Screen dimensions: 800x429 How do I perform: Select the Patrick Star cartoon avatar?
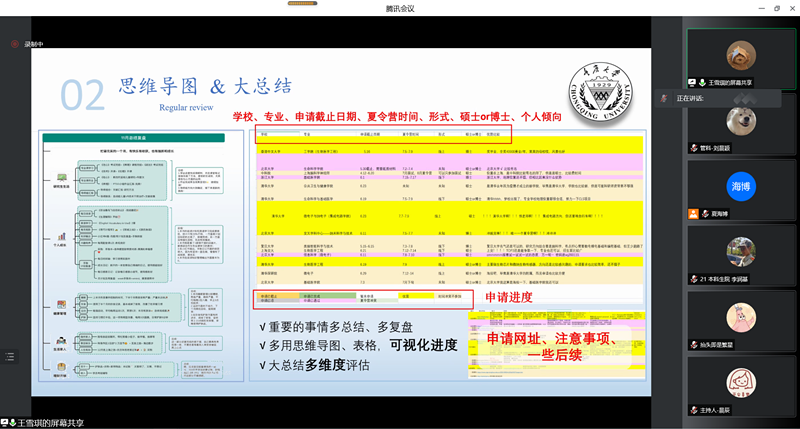741,317
